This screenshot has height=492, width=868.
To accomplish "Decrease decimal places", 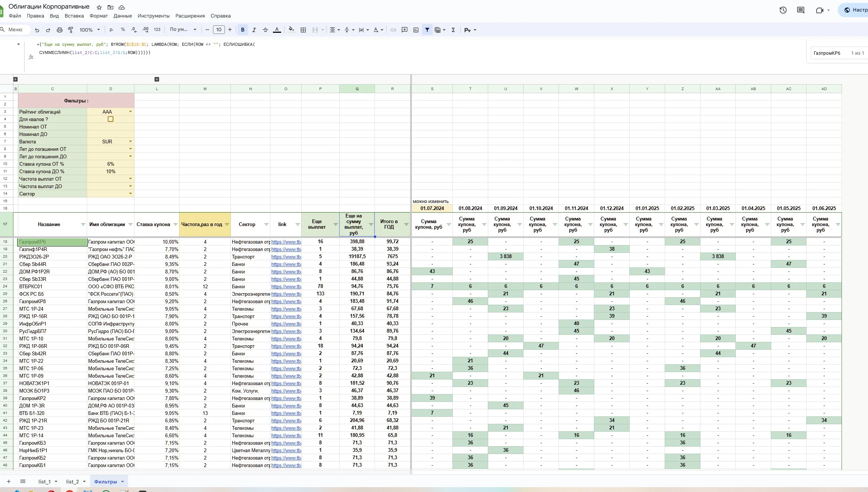I will coord(134,30).
